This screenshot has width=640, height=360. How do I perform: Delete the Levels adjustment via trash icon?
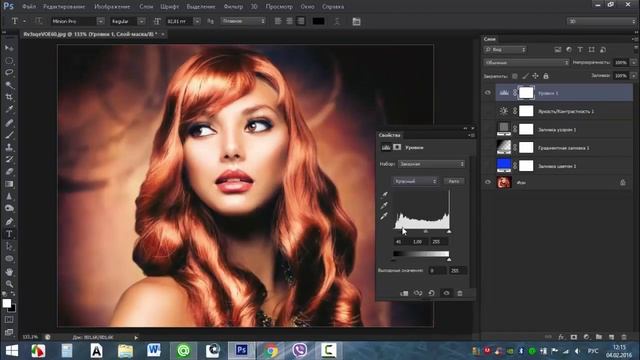tap(460, 293)
